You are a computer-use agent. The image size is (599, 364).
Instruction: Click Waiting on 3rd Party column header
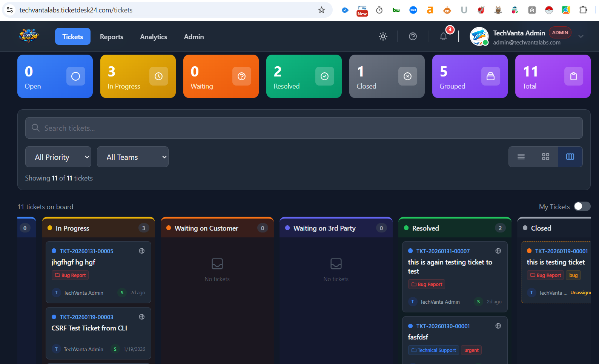click(336, 228)
